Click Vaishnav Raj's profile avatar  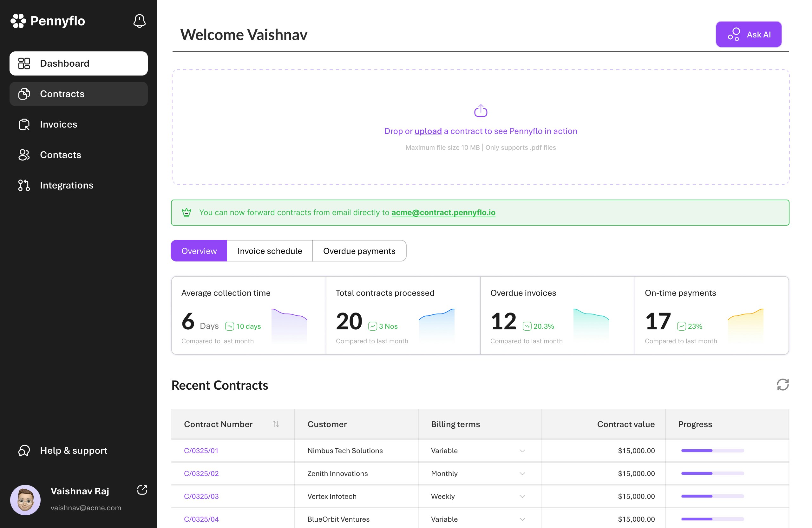point(25,500)
